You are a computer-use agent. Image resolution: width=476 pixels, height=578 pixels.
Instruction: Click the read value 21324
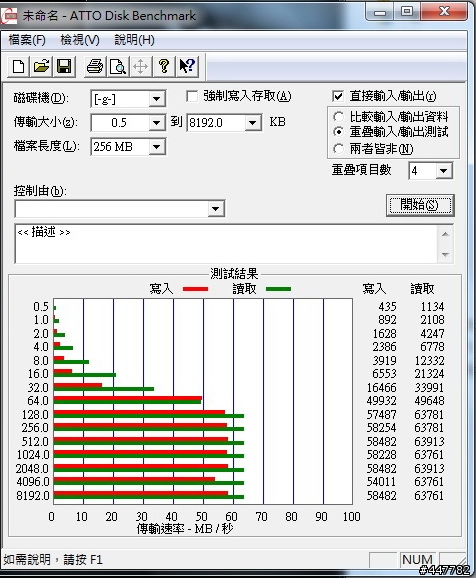click(x=429, y=374)
